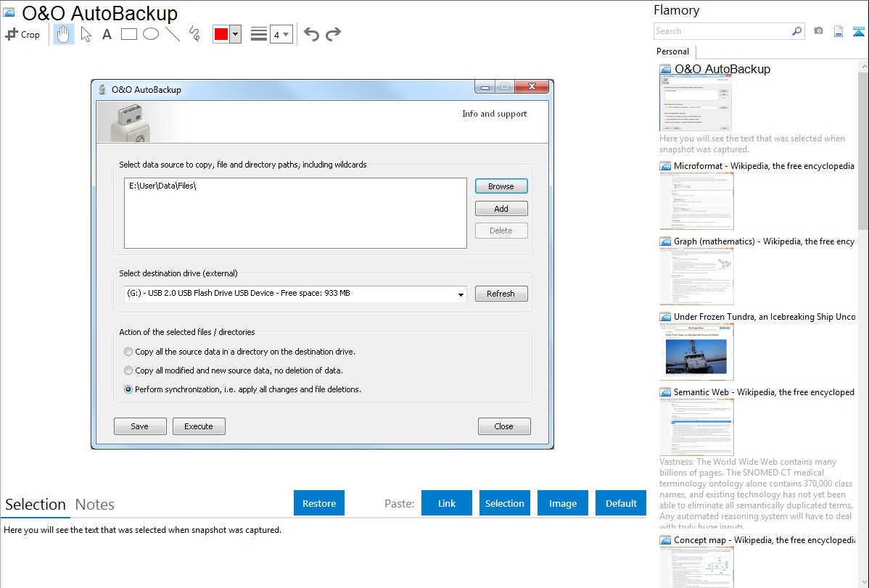Click the Semantic Web - Wikipedia title
This screenshot has width=869, height=588.
[765, 392]
